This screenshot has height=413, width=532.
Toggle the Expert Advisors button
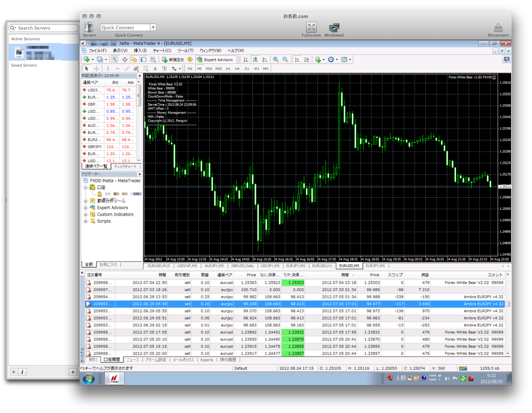tap(215, 60)
